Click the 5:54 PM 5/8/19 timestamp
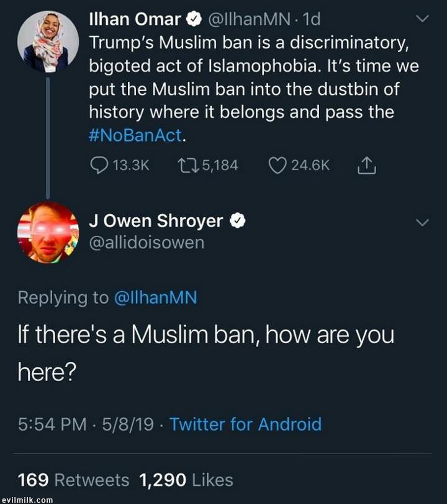The width and height of the screenshot is (447, 504). pos(86,425)
